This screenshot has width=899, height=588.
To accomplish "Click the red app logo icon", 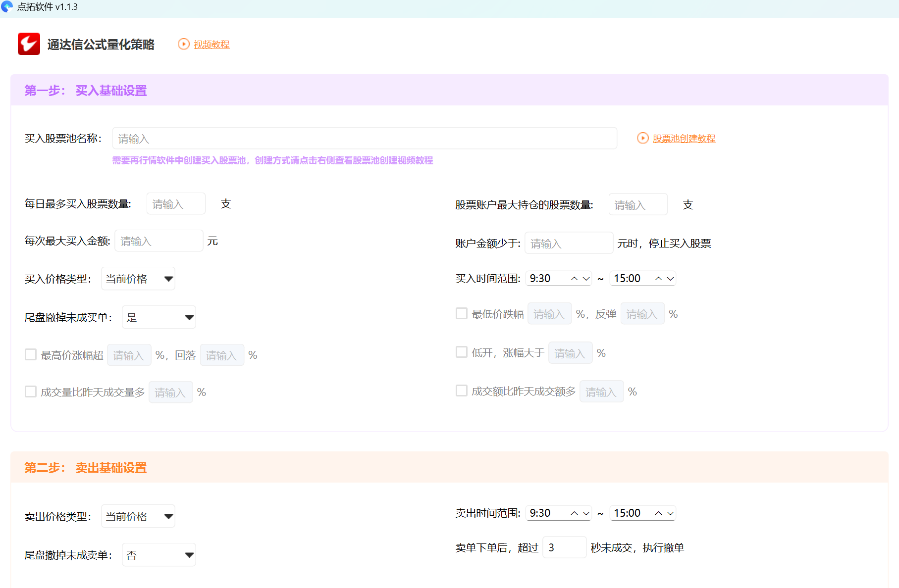I will pos(29,44).
